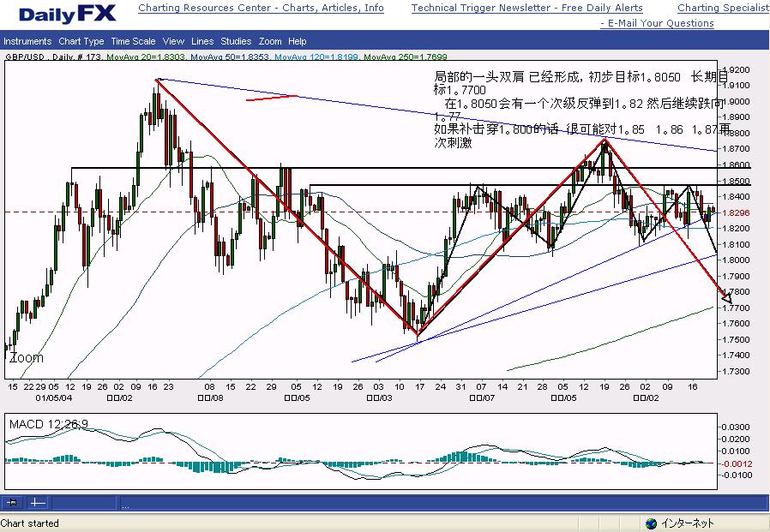Open Charting Resources Center link

click(261, 9)
